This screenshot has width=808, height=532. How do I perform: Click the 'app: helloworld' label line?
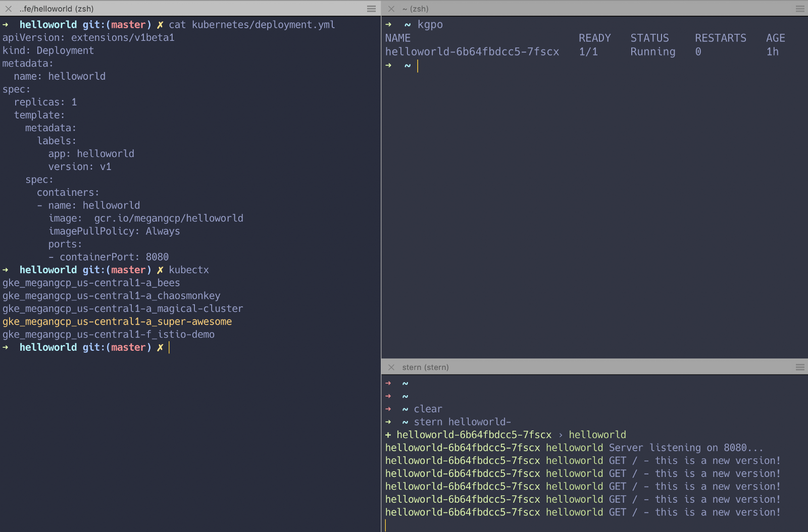(x=91, y=154)
